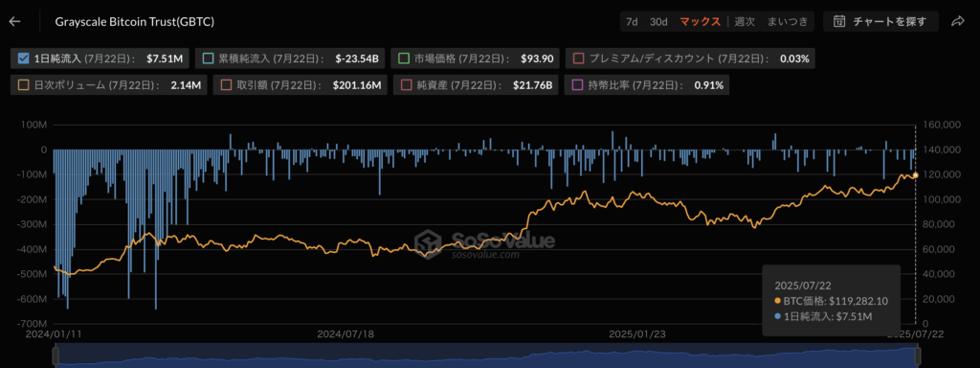Click the Grayscale Bitcoin Trust(GBTC) title
This screenshot has height=368, width=980.
click(135, 21)
